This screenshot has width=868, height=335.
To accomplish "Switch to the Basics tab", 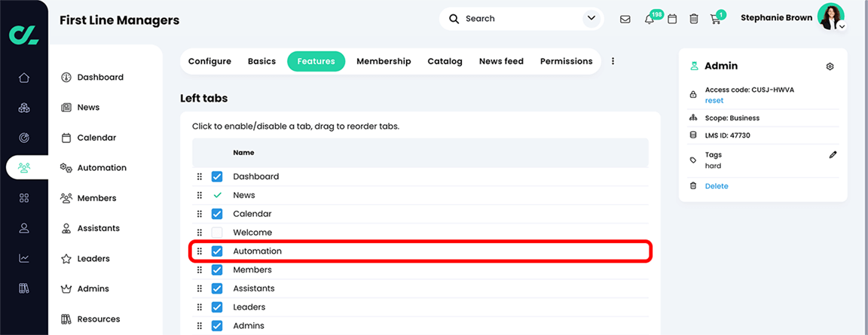I will click(262, 62).
